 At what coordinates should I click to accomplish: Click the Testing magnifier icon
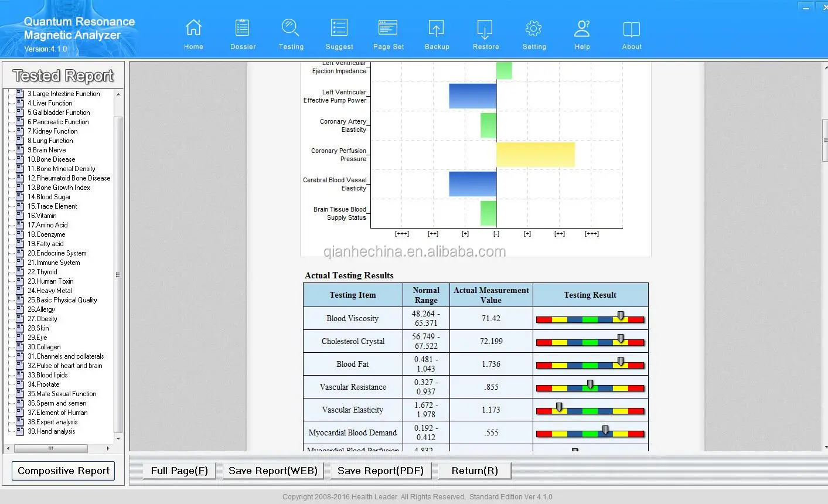[291, 28]
